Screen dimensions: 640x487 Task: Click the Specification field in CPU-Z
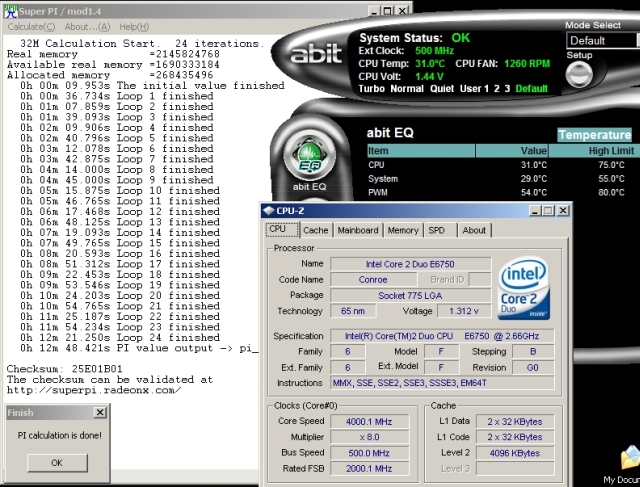(x=442, y=336)
